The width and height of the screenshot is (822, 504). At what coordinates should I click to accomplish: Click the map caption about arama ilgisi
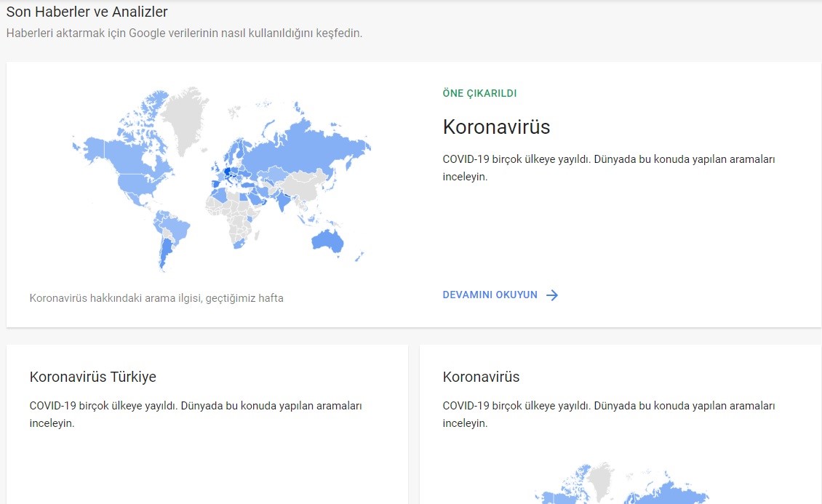point(156,298)
